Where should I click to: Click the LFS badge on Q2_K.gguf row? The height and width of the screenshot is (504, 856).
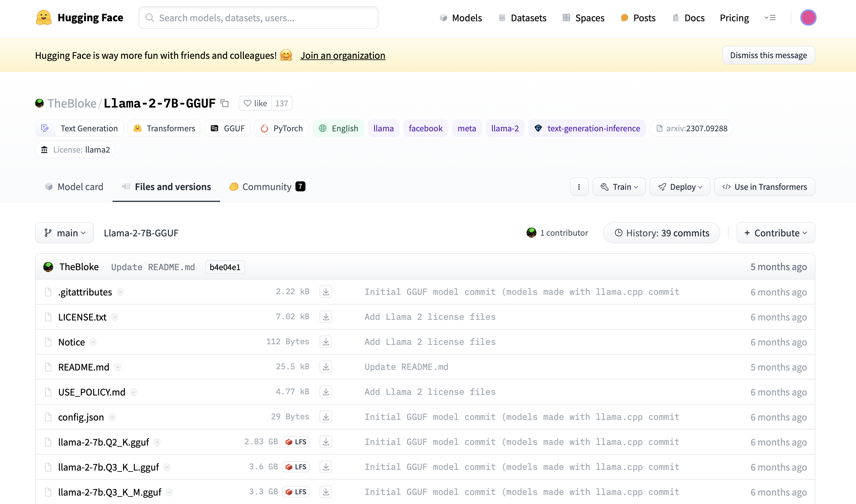click(x=296, y=442)
